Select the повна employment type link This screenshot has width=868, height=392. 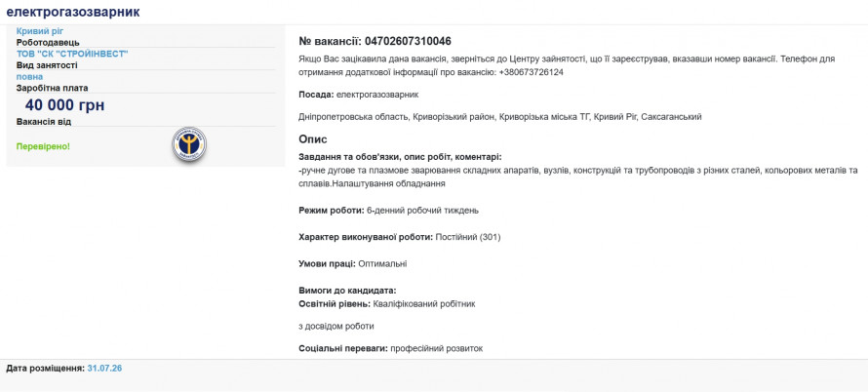point(30,76)
